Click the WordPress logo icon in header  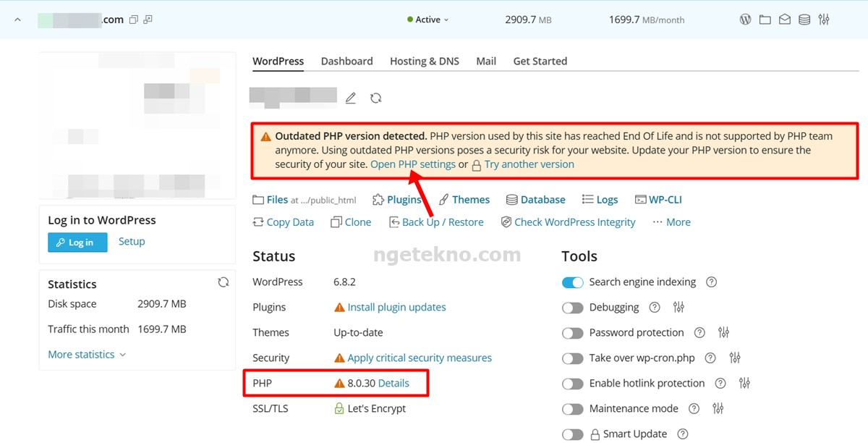(745, 20)
